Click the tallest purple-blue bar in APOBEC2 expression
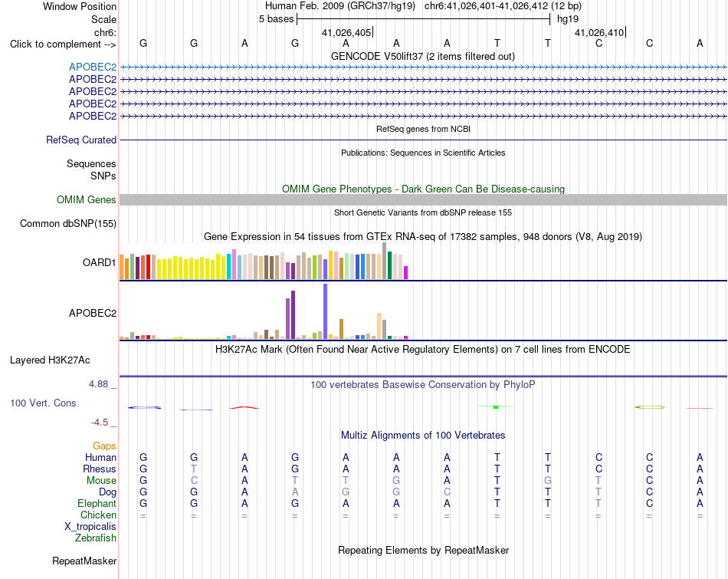Screen dimensions: 728x579 click(x=325, y=311)
